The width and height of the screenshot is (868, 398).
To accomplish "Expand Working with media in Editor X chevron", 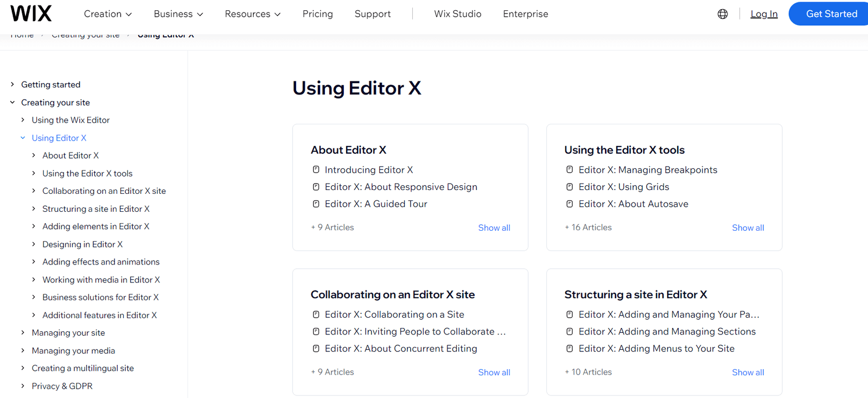I will point(34,280).
